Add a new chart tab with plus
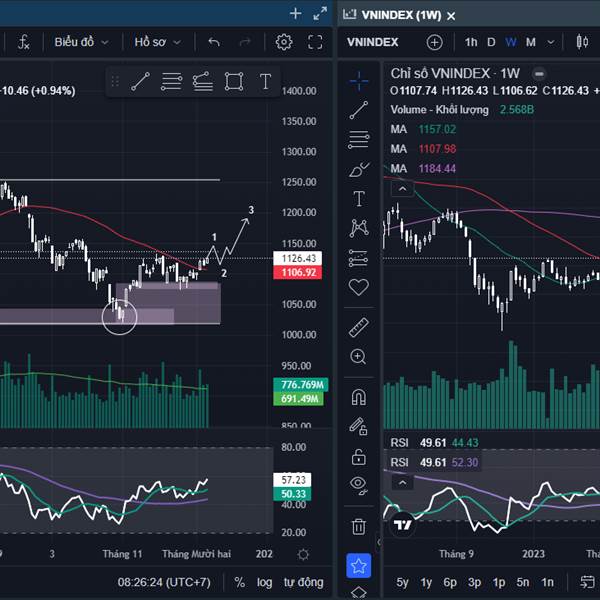This screenshot has height=600, width=600. pos(295,14)
